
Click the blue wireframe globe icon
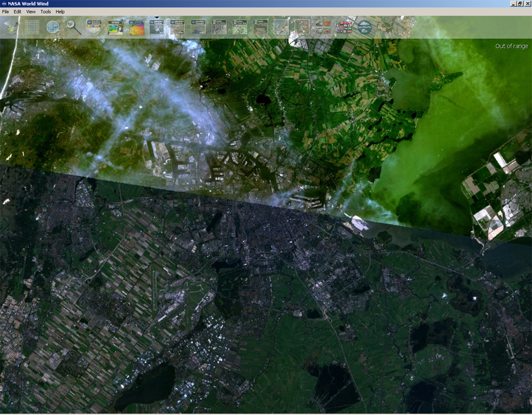point(53,27)
